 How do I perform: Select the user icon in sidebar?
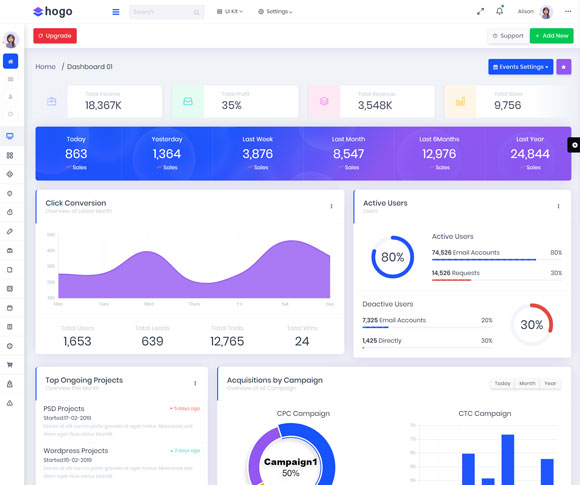pyautogui.click(x=10, y=97)
